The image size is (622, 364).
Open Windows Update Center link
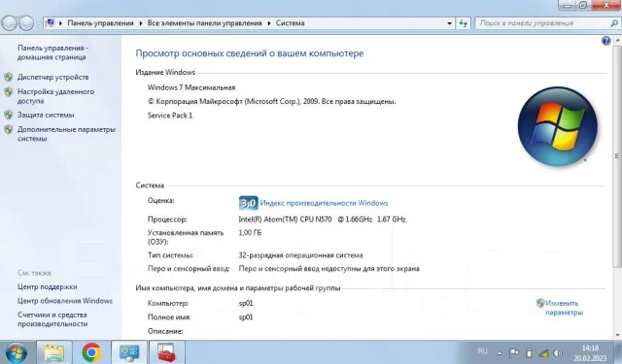pos(65,301)
